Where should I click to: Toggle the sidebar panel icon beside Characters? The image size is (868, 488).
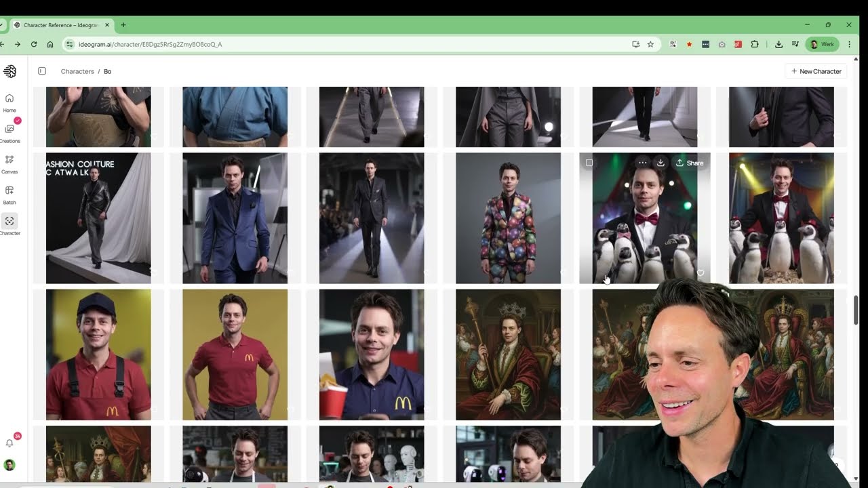(42, 71)
